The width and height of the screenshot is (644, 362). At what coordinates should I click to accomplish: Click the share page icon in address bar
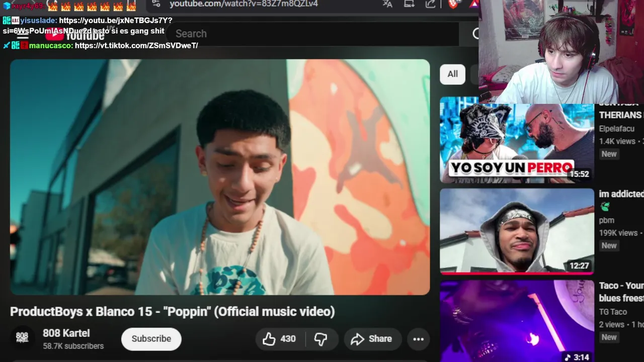click(x=430, y=4)
